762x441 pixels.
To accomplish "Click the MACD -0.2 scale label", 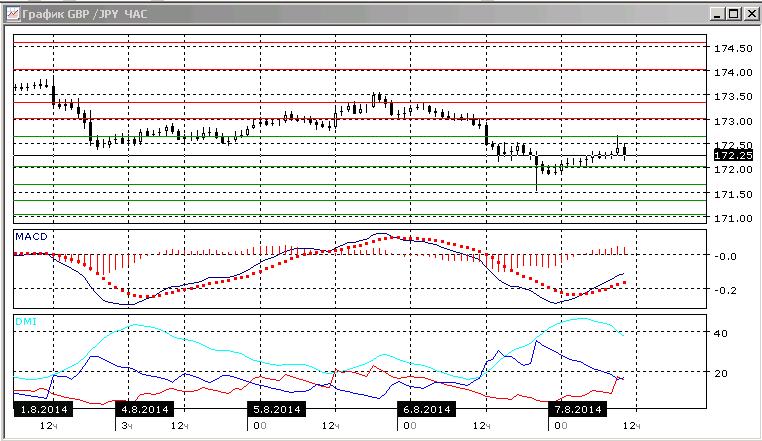I will [727, 291].
